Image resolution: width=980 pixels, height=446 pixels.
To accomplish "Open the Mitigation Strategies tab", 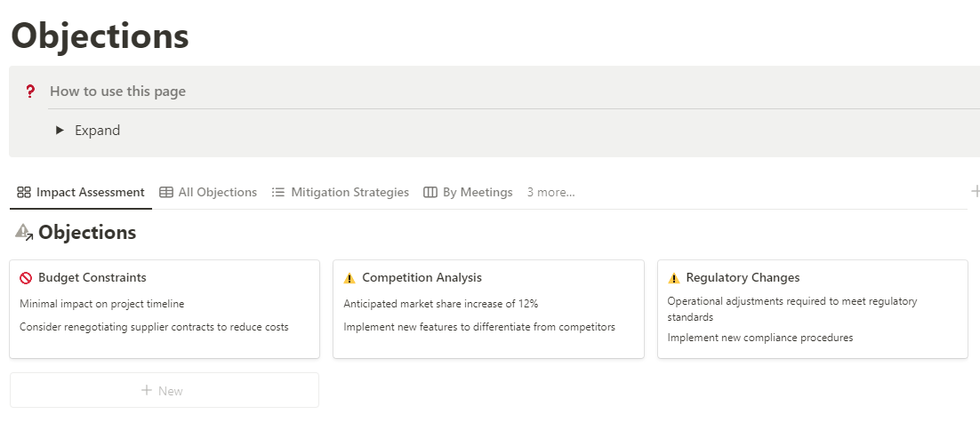I will click(349, 192).
